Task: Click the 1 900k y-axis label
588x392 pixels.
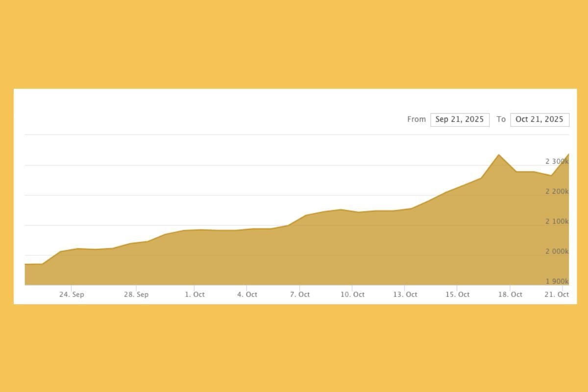Action: pos(557,281)
